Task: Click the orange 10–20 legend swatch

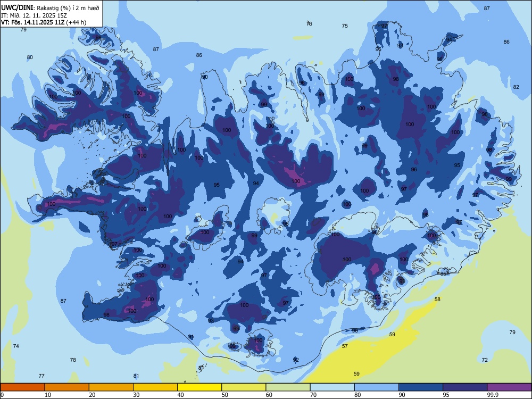Action: pos(67,387)
